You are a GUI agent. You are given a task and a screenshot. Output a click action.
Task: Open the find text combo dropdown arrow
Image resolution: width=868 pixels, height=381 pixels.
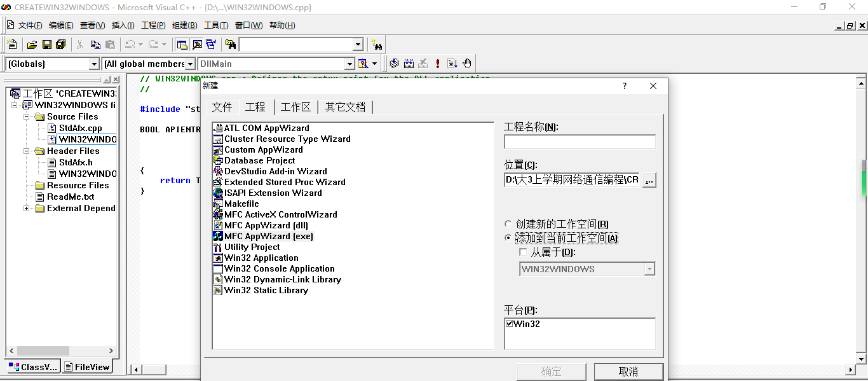358,45
